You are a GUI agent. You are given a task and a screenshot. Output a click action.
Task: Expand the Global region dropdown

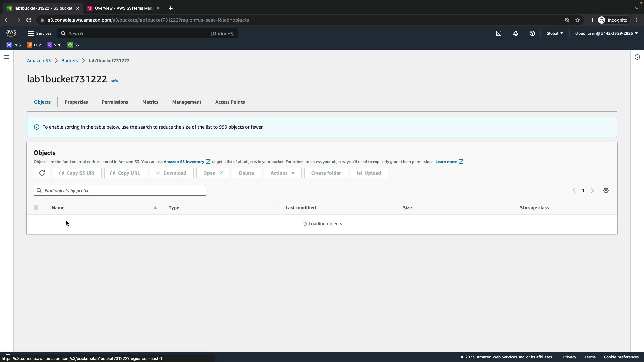[555, 33]
